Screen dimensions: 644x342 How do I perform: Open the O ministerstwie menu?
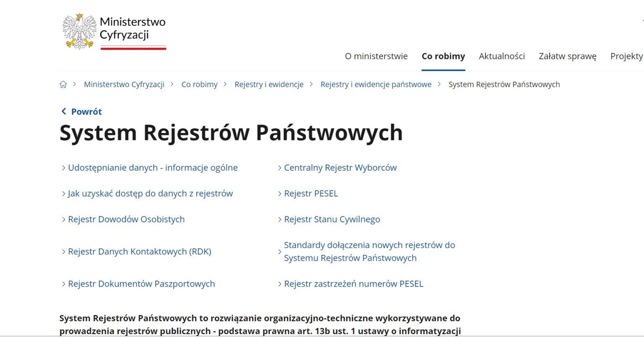(376, 56)
